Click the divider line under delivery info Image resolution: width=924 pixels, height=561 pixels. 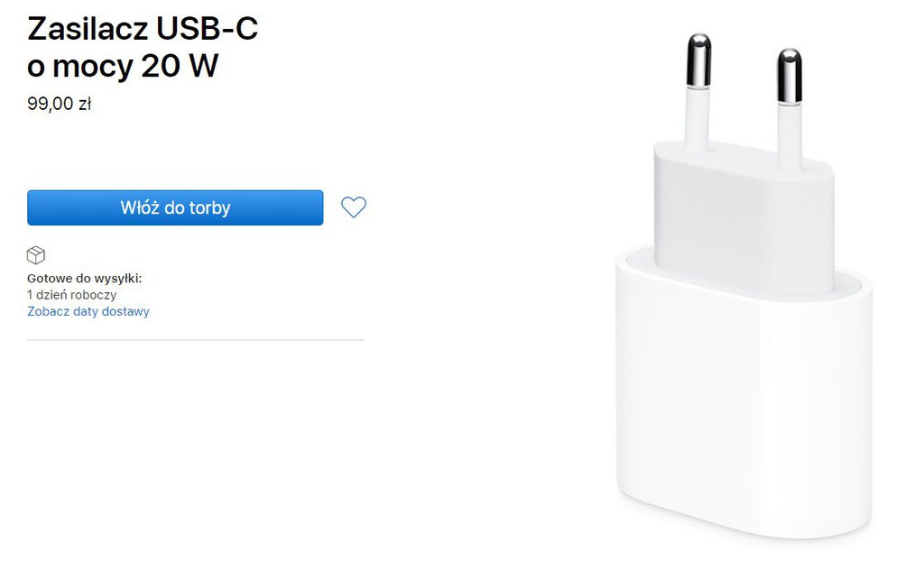pyautogui.click(x=195, y=339)
